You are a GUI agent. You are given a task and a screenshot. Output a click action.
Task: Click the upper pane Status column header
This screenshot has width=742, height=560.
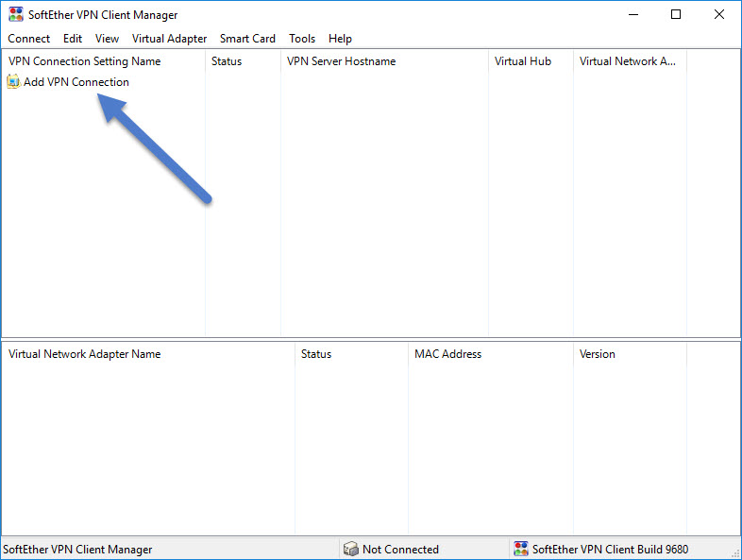[x=244, y=61]
